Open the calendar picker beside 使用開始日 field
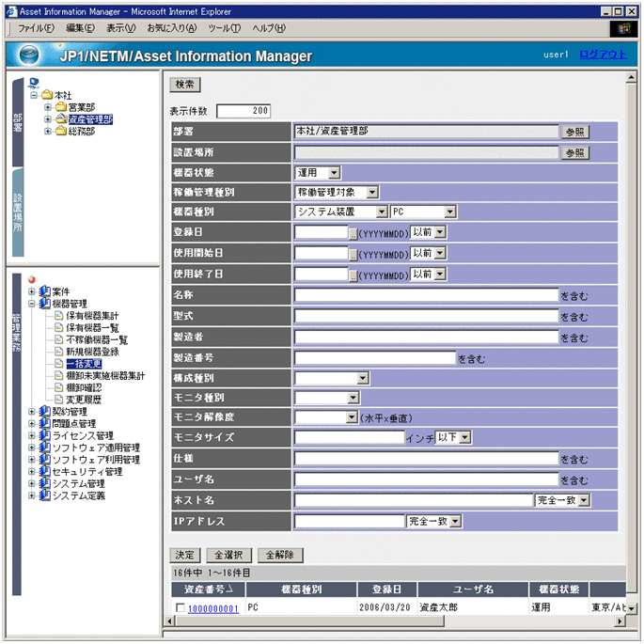644x644 pixels. (x=353, y=254)
